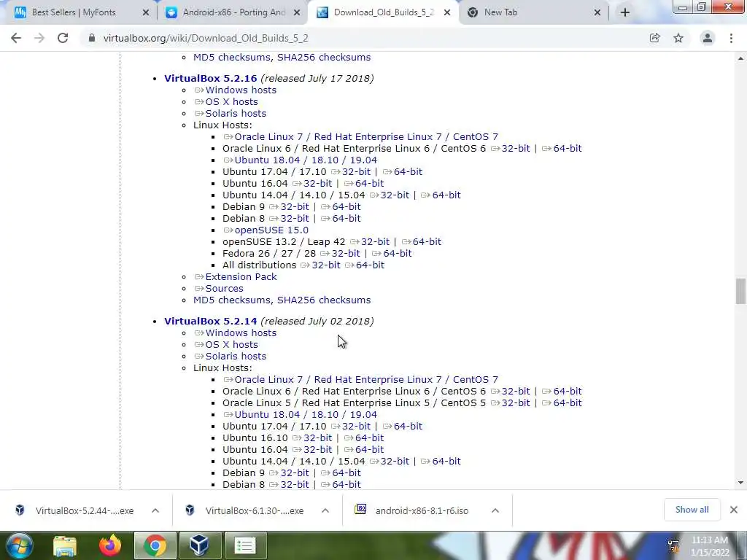Image resolution: width=747 pixels, height=560 pixels.
Task: Open 5.2.16 MD5 checksums link below Sources
Action: pyautogui.click(x=232, y=300)
